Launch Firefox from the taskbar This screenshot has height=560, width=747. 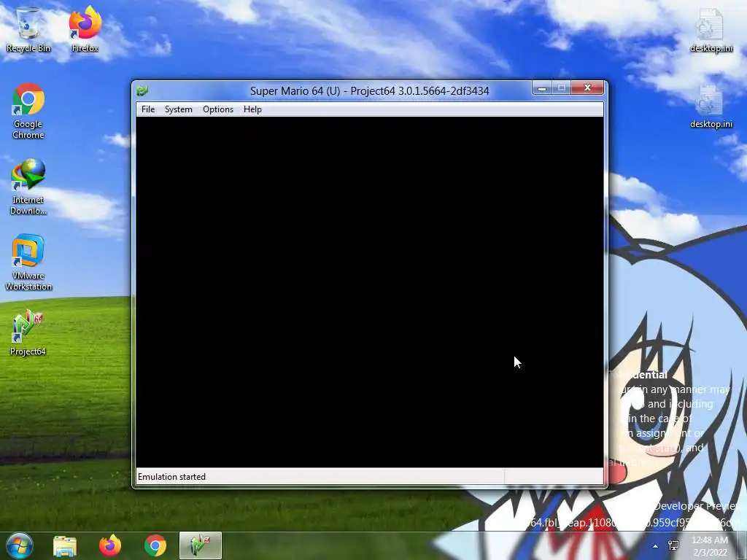point(110,545)
